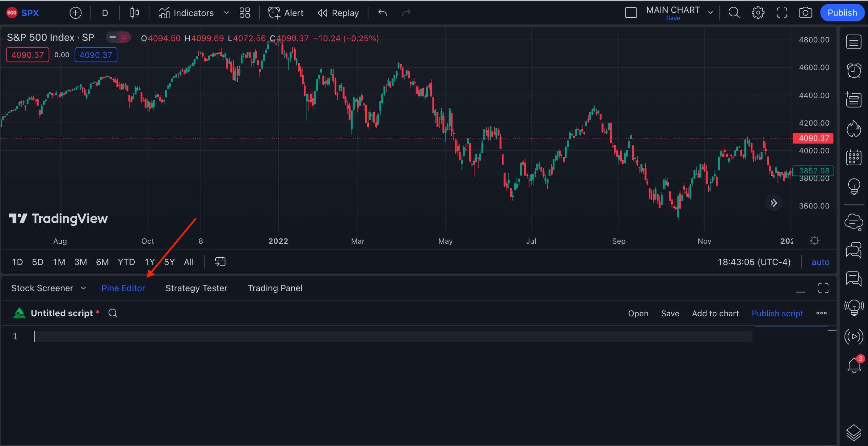Viewport: 868px width, 446px height.
Task: Set the 6M time range
Action: pyautogui.click(x=102, y=262)
